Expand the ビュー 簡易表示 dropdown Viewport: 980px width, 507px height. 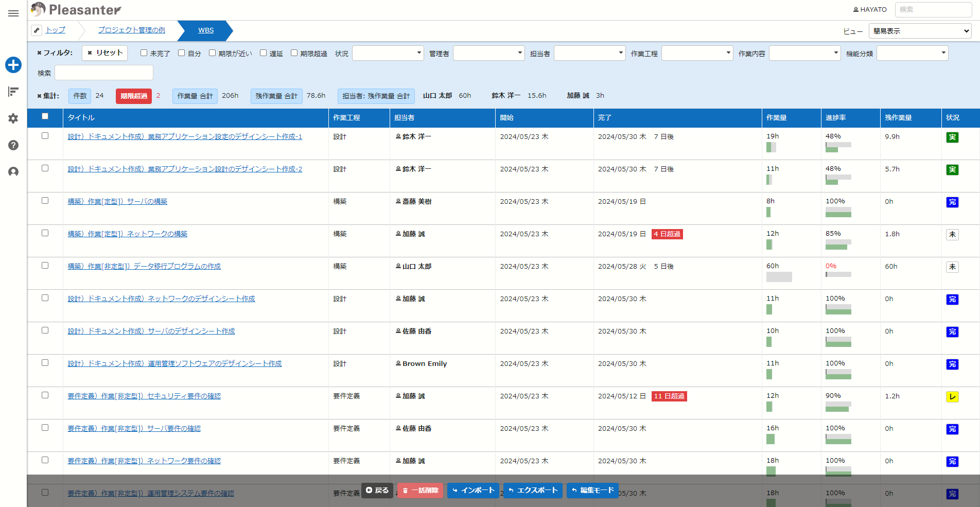coord(920,31)
